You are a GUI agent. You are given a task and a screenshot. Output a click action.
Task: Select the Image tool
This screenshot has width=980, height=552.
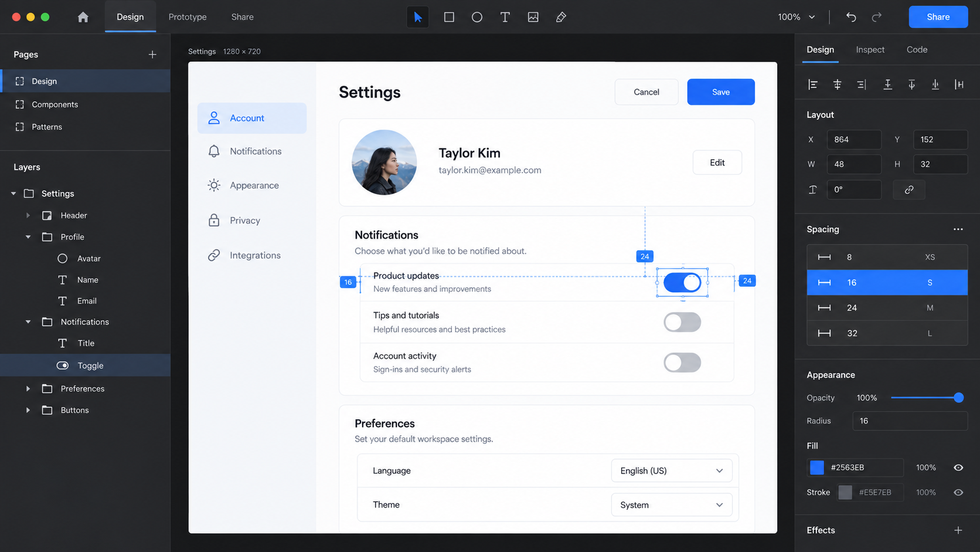(533, 17)
